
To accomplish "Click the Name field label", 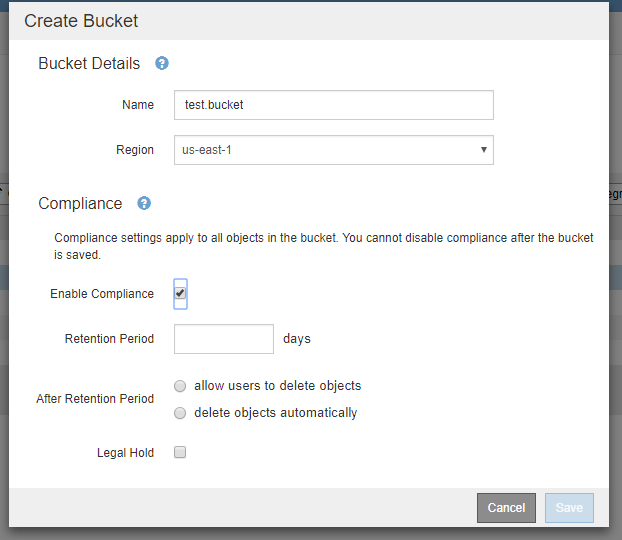I will (x=138, y=105).
